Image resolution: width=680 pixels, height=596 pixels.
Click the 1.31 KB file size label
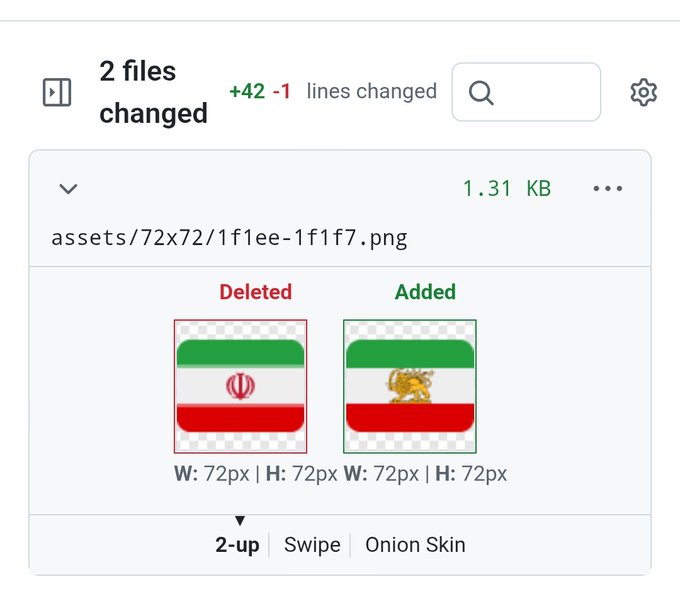(x=506, y=189)
